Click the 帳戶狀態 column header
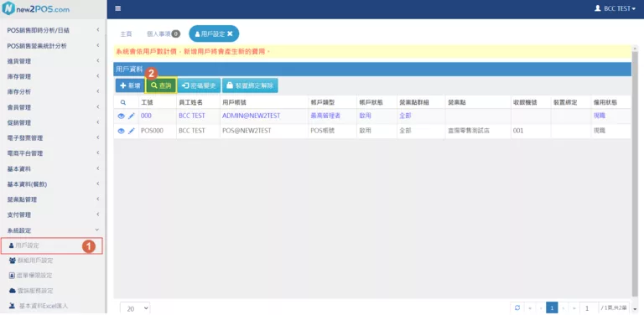The image size is (644, 315). (x=371, y=102)
